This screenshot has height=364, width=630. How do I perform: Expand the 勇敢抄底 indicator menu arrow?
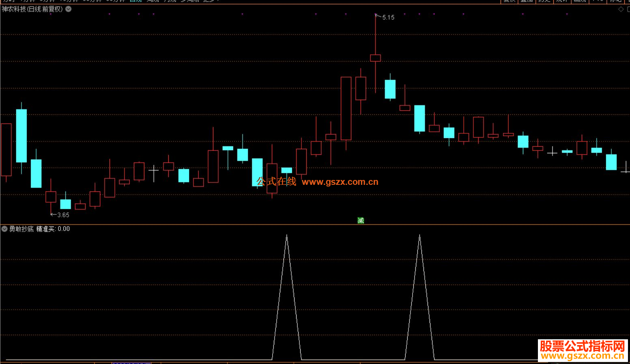4,229
